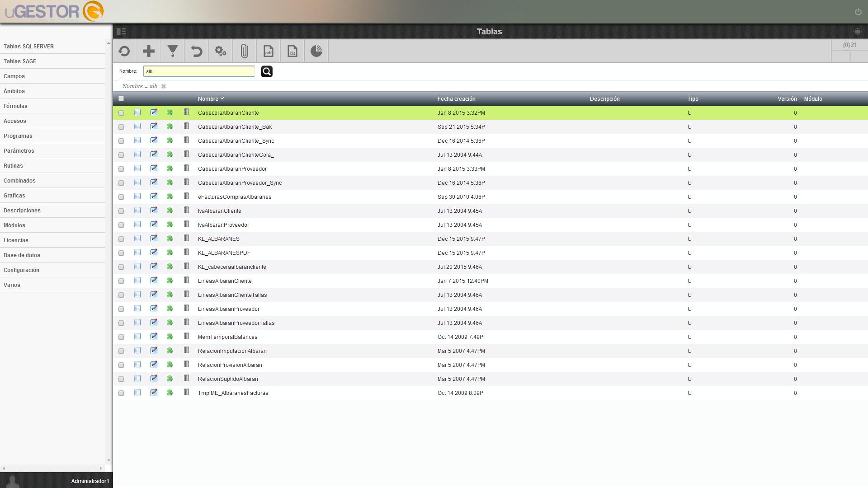Tick checkbox for eFacturasComprasAlbaranes
This screenshot has height=488, width=868.
tap(121, 197)
